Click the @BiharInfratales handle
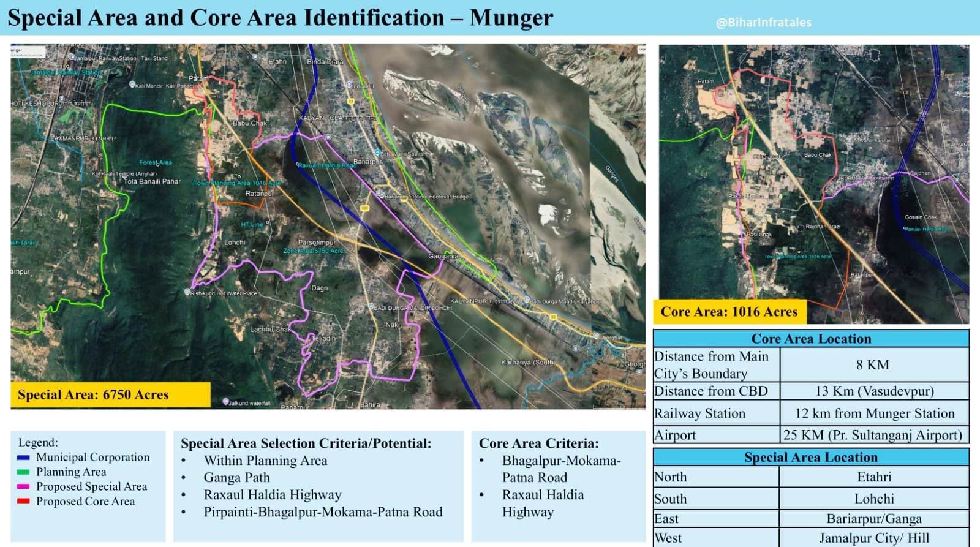The height and width of the screenshot is (547, 980). [x=763, y=23]
